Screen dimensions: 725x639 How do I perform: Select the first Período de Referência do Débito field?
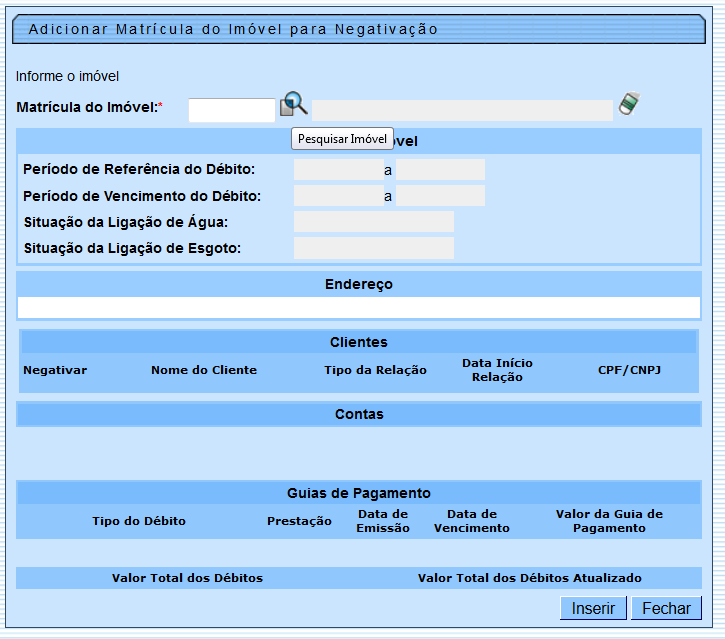(338, 170)
